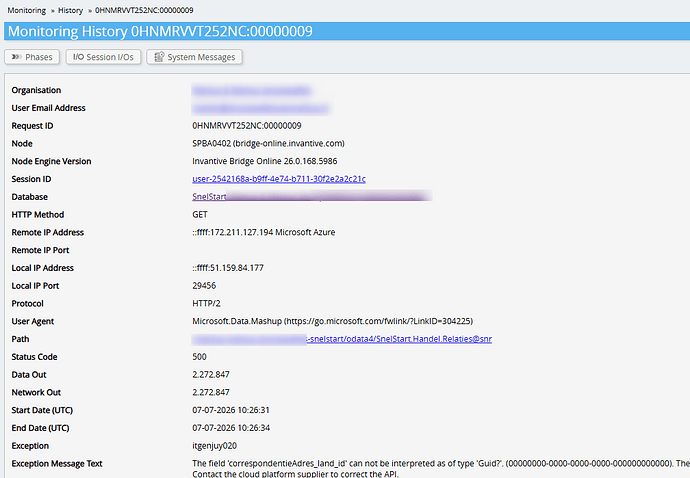Select the GET HTTP method value
This screenshot has height=478, width=690.
tap(200, 214)
